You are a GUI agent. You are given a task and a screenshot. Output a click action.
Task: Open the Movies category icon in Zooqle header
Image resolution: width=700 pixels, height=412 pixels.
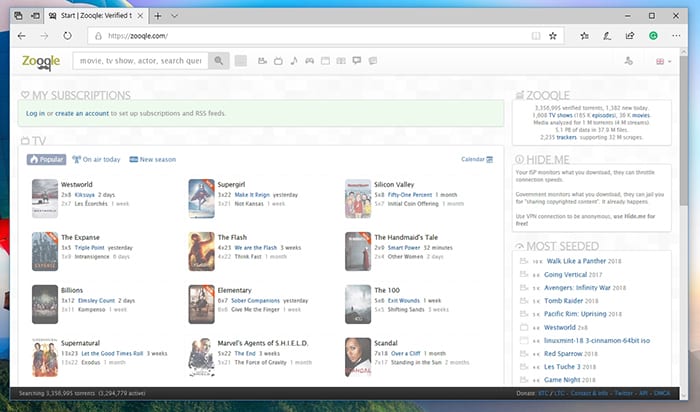262,61
